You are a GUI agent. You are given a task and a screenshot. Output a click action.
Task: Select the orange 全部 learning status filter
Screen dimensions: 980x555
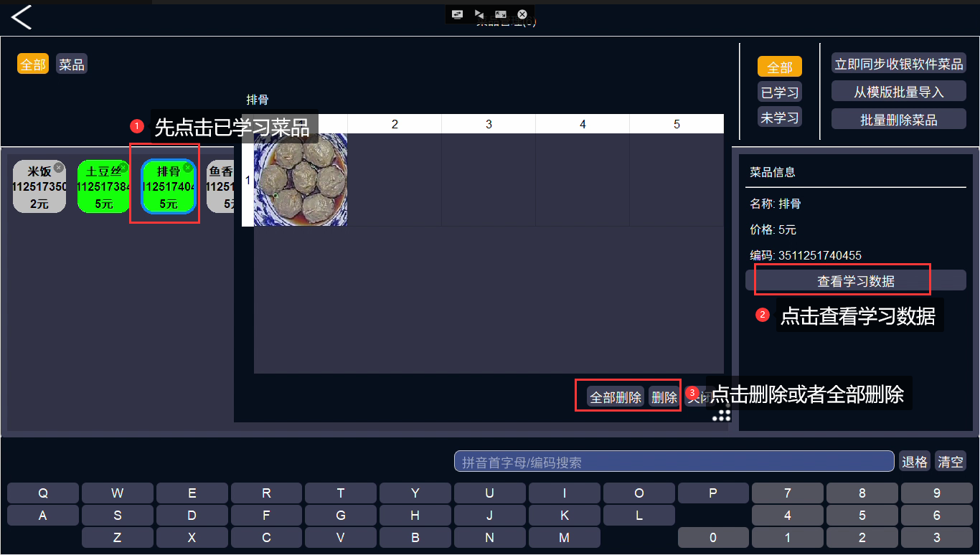coord(780,67)
